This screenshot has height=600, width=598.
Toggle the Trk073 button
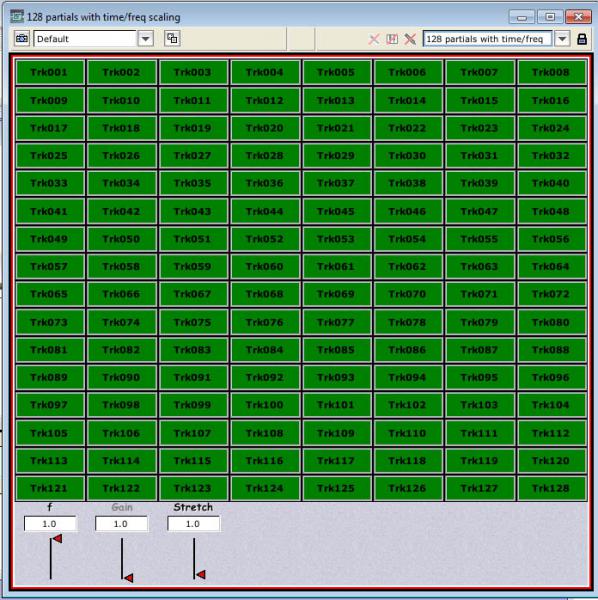pos(49,322)
